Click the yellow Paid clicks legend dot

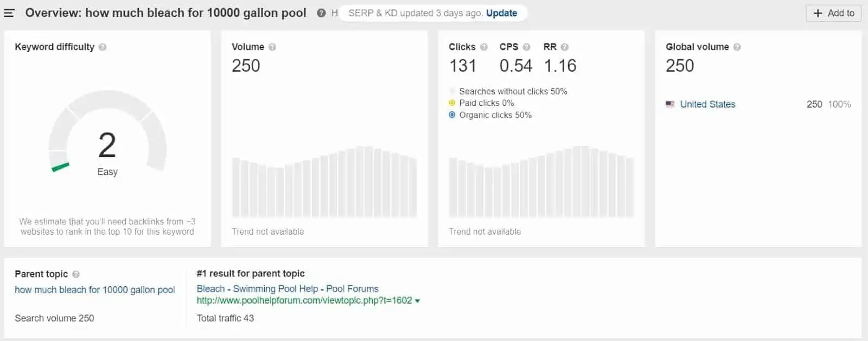(452, 103)
